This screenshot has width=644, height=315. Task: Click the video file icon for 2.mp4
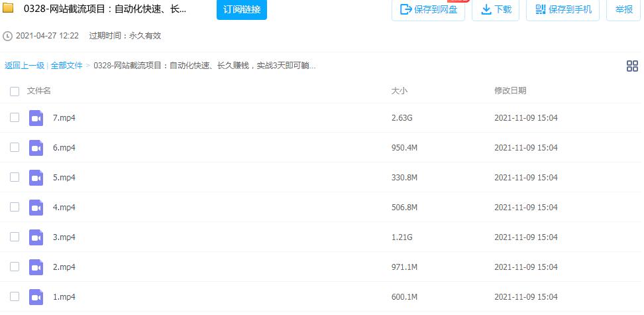(36, 267)
